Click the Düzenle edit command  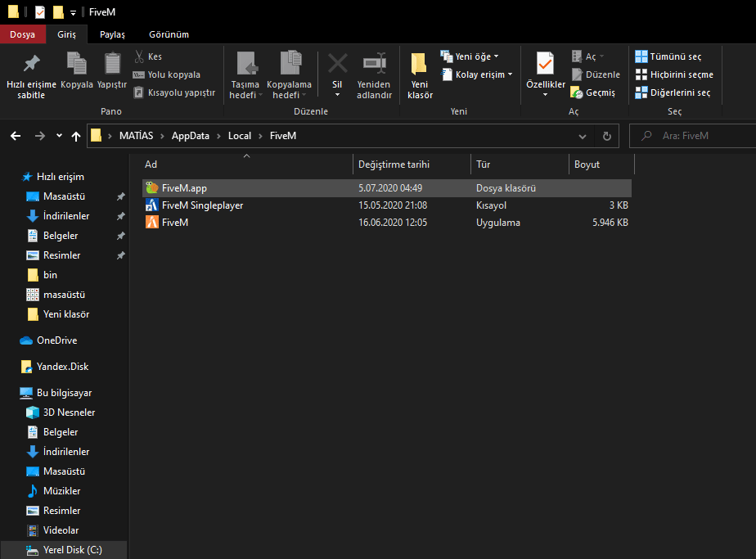click(x=596, y=74)
